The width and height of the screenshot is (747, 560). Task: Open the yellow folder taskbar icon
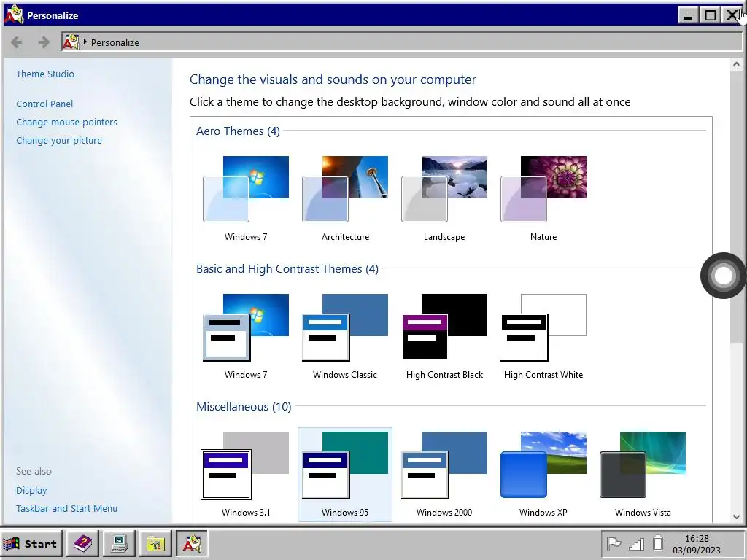point(155,543)
